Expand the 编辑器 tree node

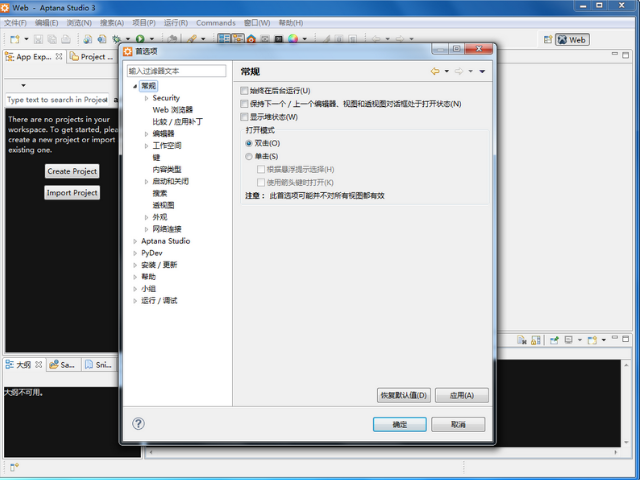click(146, 134)
